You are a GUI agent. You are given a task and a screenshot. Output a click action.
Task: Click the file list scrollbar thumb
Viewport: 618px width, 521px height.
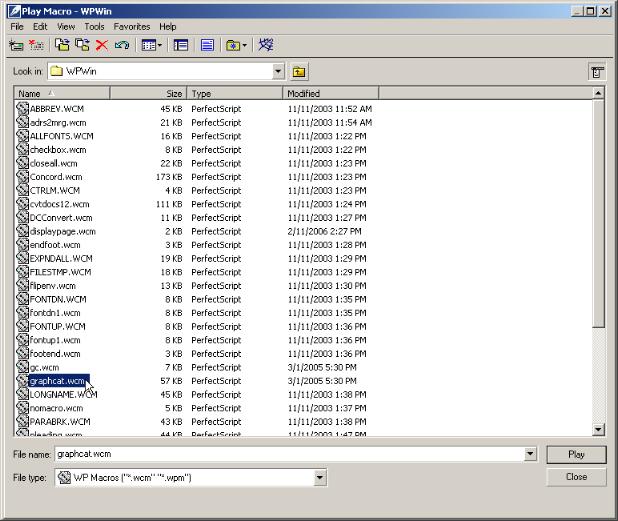598,214
